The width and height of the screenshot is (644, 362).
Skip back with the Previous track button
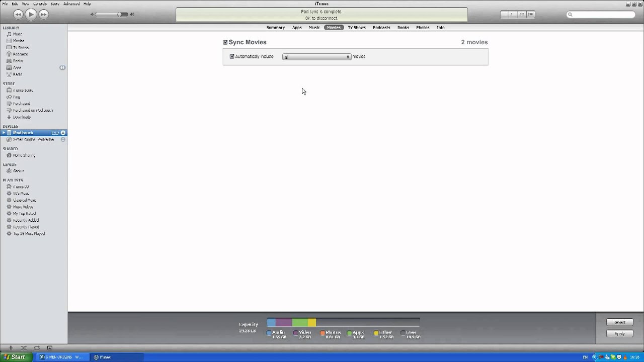(18, 14)
